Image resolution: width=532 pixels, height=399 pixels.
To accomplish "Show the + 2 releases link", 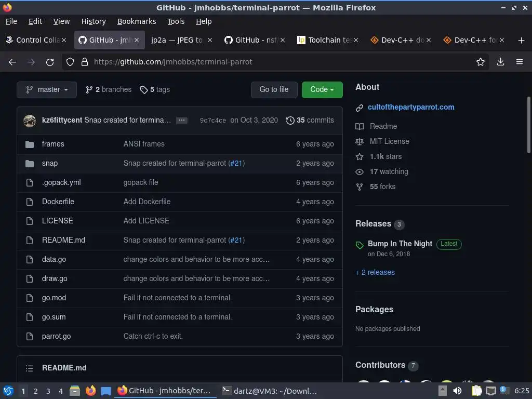I will (x=375, y=272).
